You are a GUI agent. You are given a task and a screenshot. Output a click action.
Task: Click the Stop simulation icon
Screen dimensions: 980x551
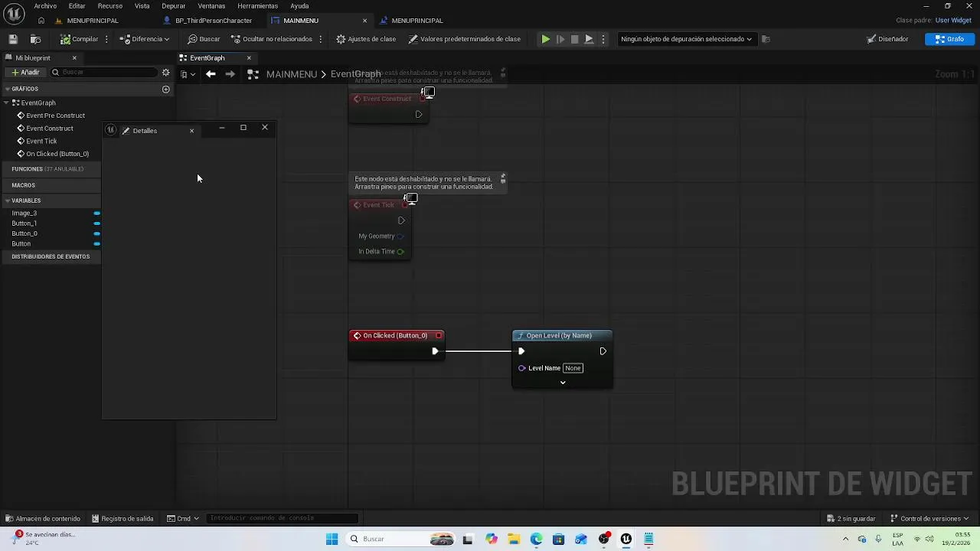coord(574,39)
